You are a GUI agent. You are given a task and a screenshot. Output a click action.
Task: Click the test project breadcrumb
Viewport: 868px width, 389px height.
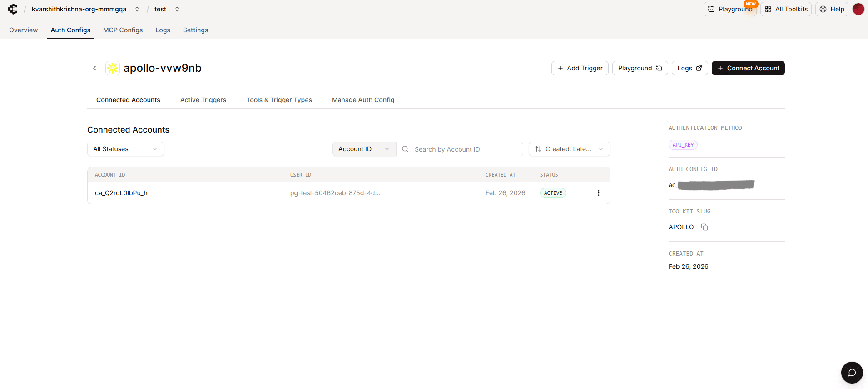[160, 9]
